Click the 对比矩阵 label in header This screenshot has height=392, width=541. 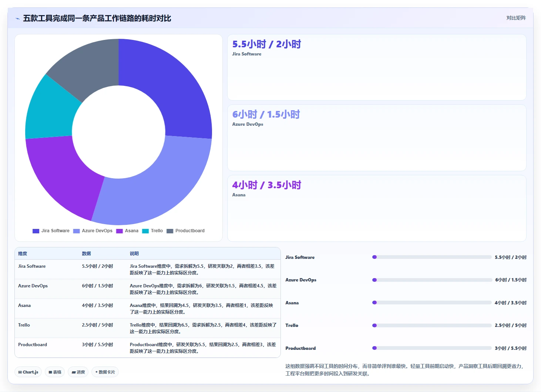pyautogui.click(x=516, y=18)
